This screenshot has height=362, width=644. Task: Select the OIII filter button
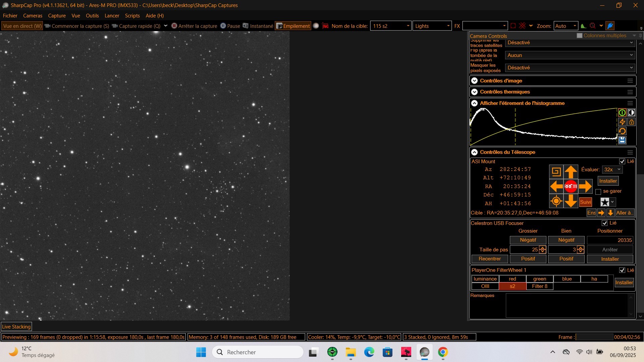485,286
